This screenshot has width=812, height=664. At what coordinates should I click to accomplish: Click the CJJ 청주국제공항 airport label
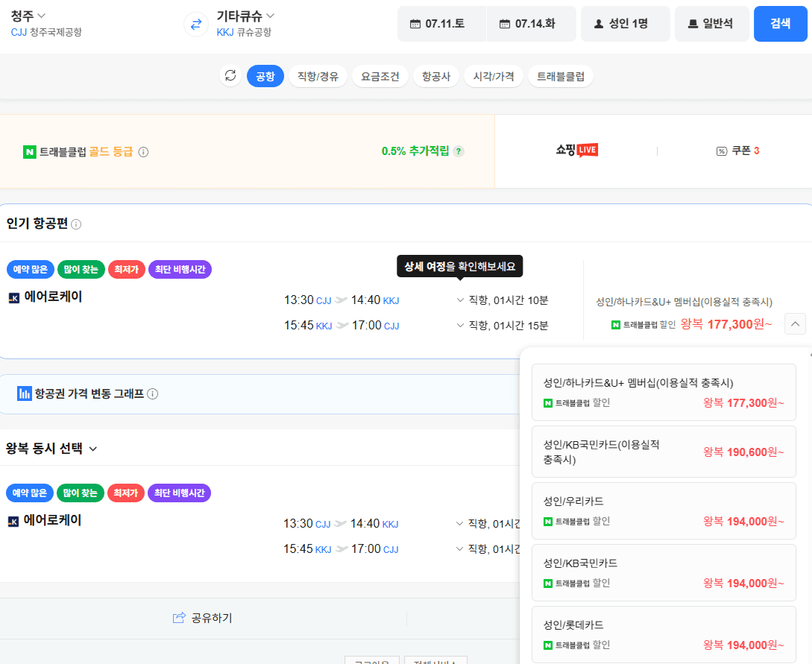click(x=46, y=32)
